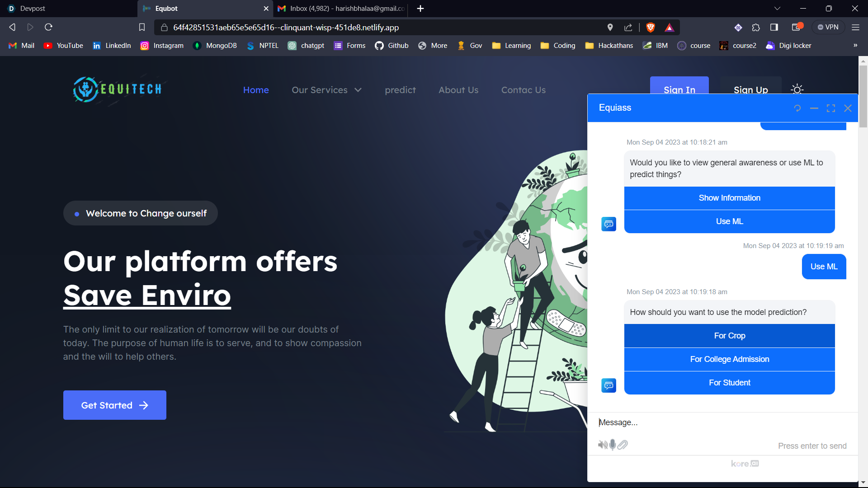The height and width of the screenshot is (488, 868).
Task: Open the About Us menu item
Action: pos(458,90)
